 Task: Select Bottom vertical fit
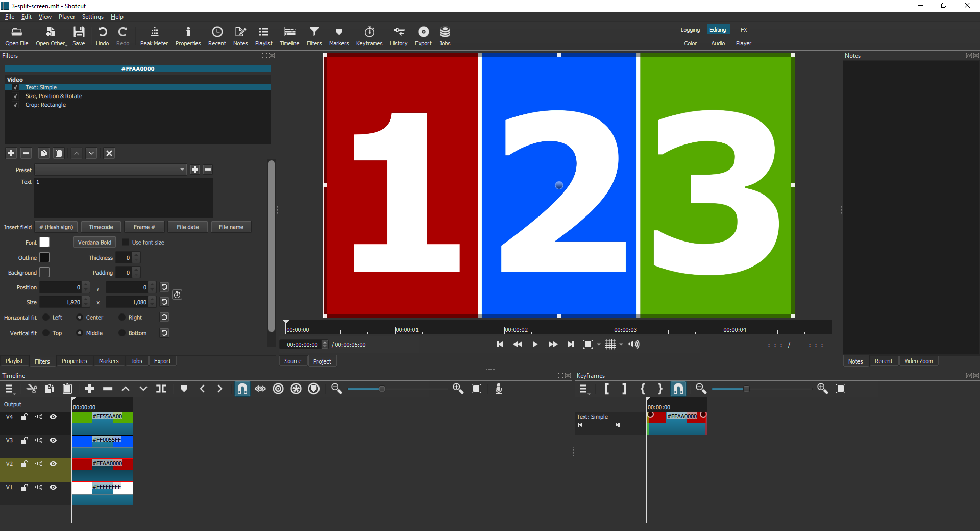pyautogui.click(x=122, y=333)
